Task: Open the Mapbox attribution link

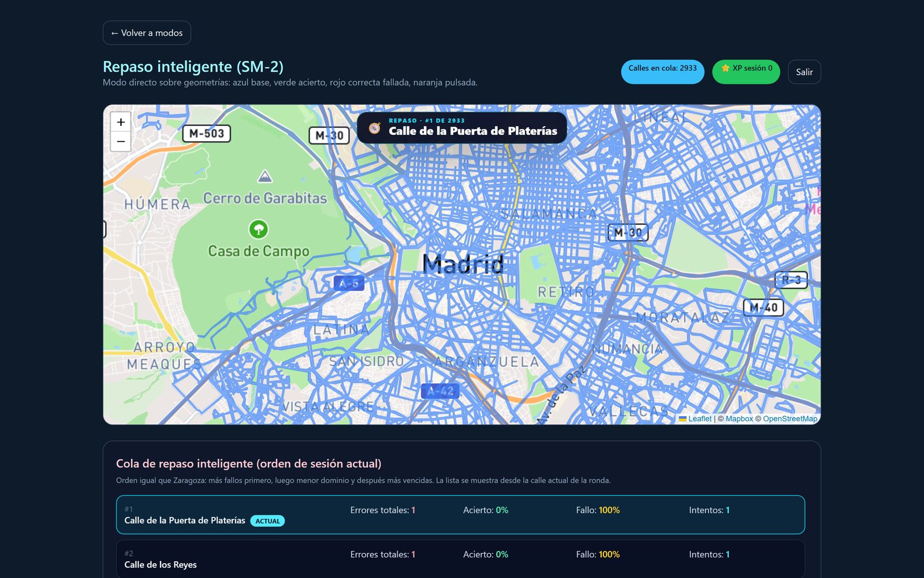Action: pyautogui.click(x=739, y=419)
